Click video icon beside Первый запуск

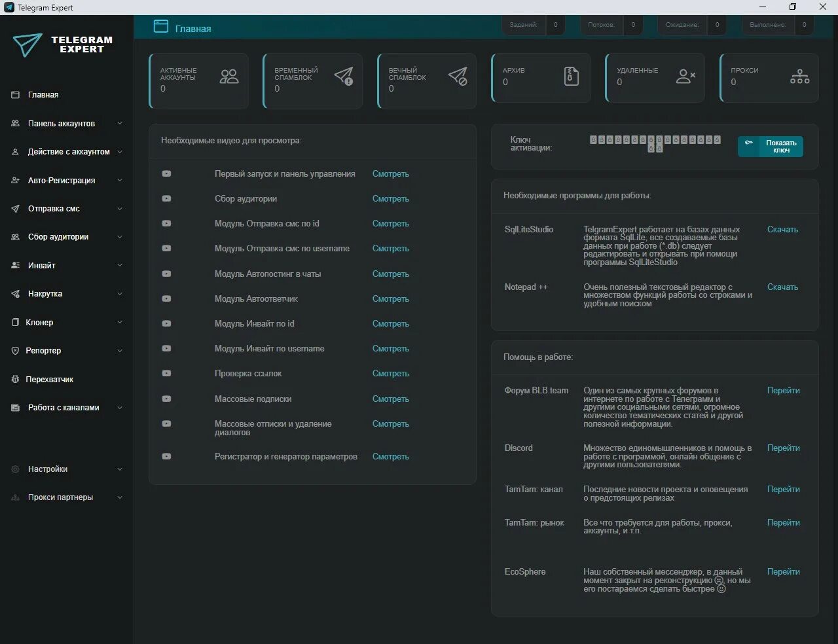pos(166,174)
